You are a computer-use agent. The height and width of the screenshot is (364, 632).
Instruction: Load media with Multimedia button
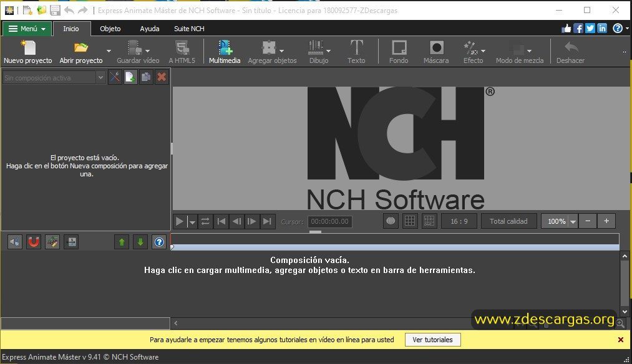pyautogui.click(x=225, y=52)
